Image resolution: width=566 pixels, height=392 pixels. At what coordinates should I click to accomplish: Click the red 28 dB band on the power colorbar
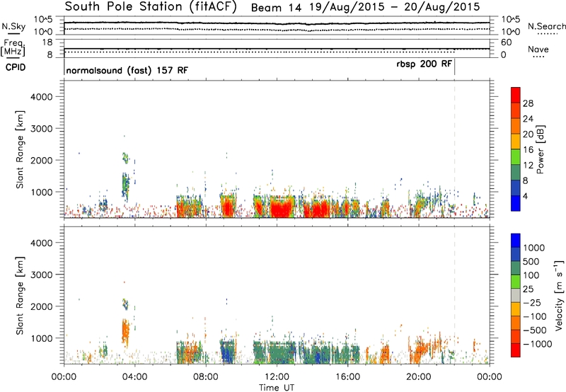pyautogui.click(x=516, y=96)
